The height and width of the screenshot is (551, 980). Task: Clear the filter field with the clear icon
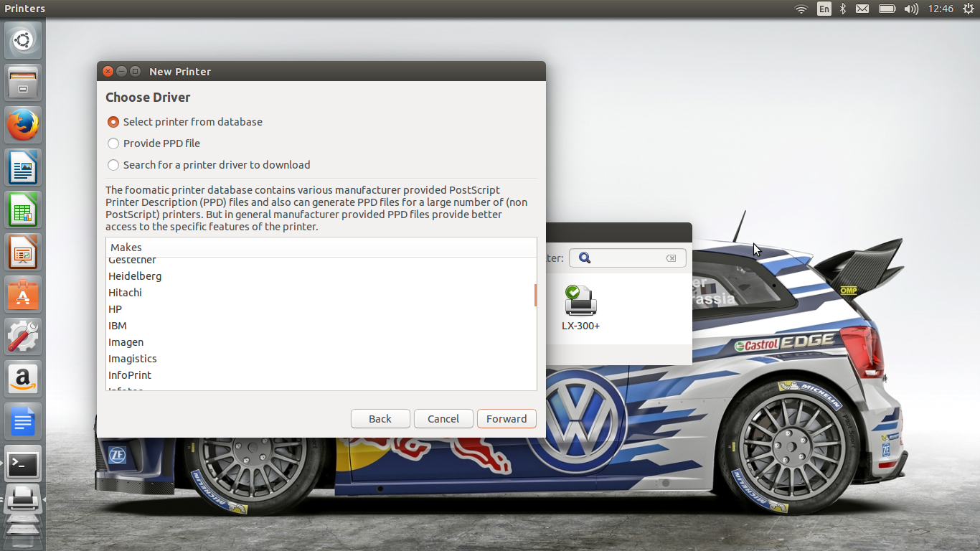(x=671, y=258)
